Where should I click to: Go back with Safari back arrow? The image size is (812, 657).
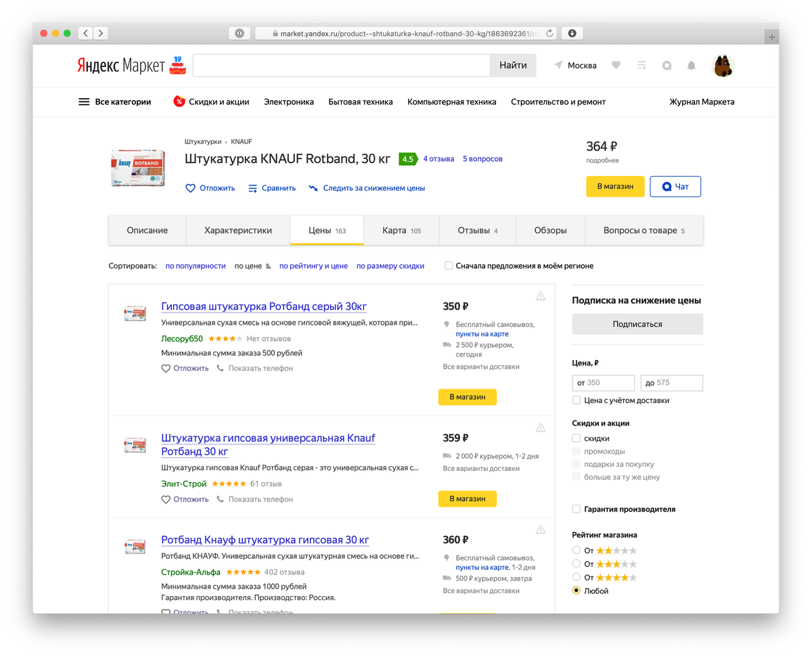point(85,33)
